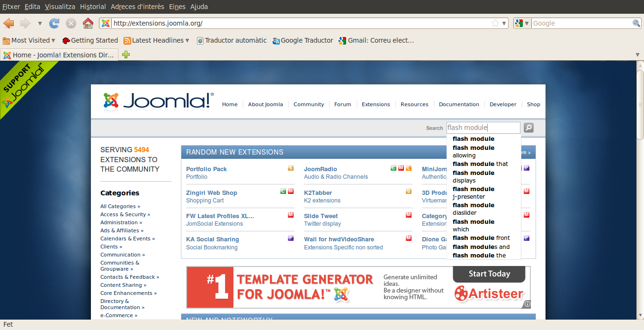644x330 pixels.
Task: Open the Edita menu
Action: pos(32,7)
